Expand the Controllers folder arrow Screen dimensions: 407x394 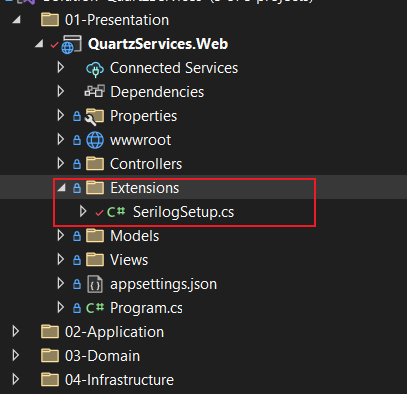click(x=61, y=164)
